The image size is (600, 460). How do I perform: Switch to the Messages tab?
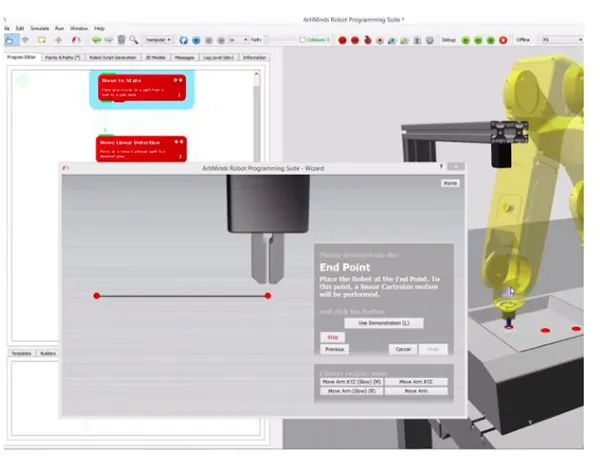click(x=184, y=57)
